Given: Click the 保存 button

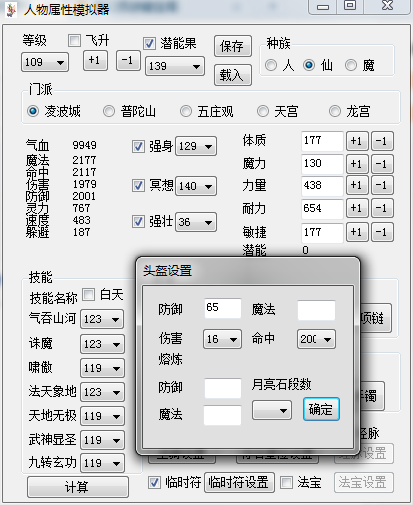Looking at the screenshot, I should (233, 46).
